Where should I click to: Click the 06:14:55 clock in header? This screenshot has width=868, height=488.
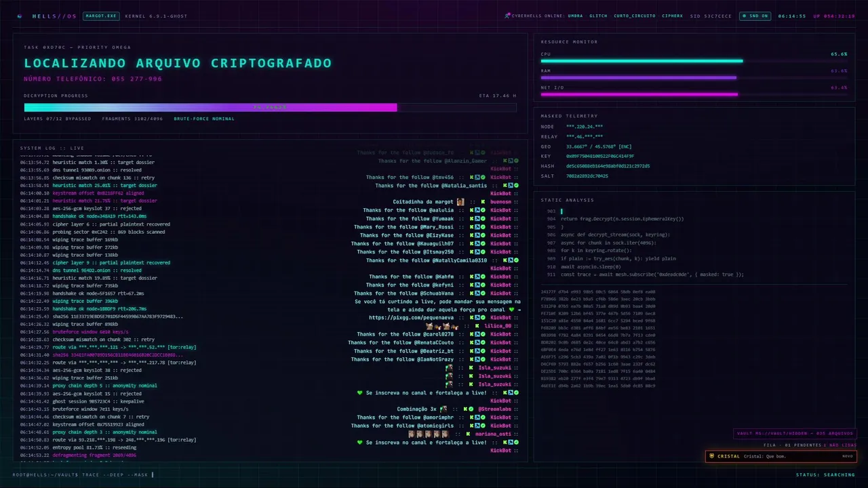tap(792, 16)
